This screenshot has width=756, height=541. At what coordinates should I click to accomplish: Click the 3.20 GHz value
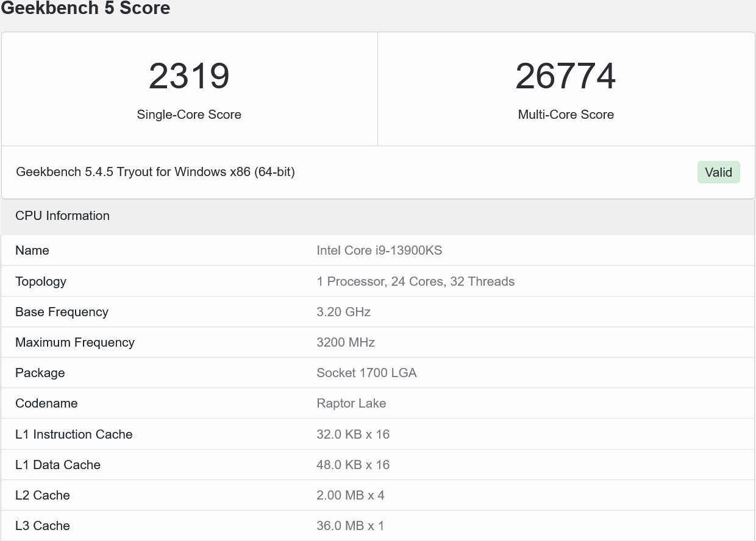tap(343, 312)
